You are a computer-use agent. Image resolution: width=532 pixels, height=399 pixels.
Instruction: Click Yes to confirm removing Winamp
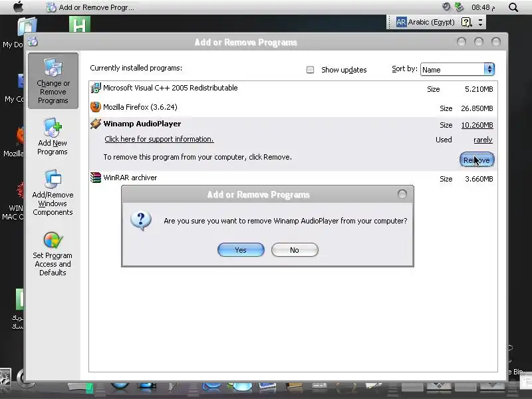coord(241,250)
